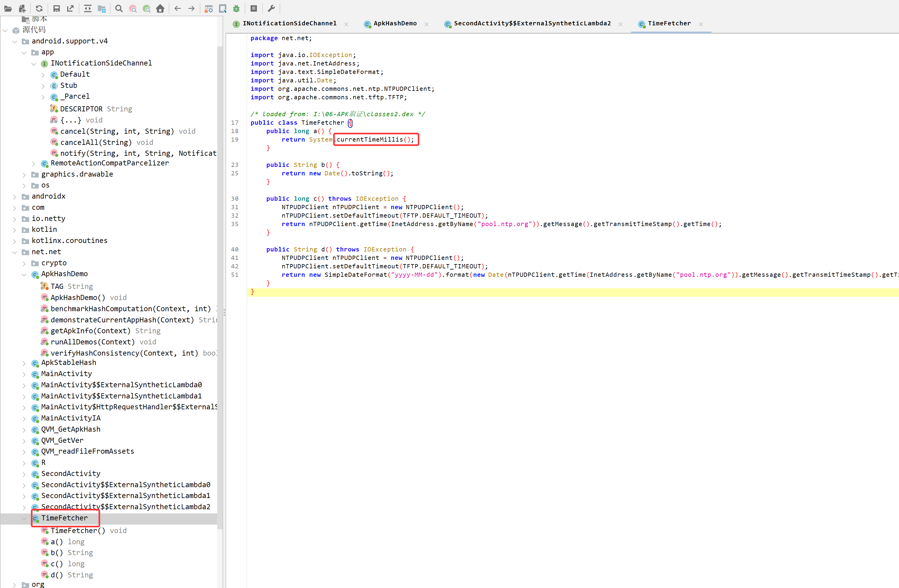
Task: Close the TimeFetcher tab
Action: click(701, 24)
